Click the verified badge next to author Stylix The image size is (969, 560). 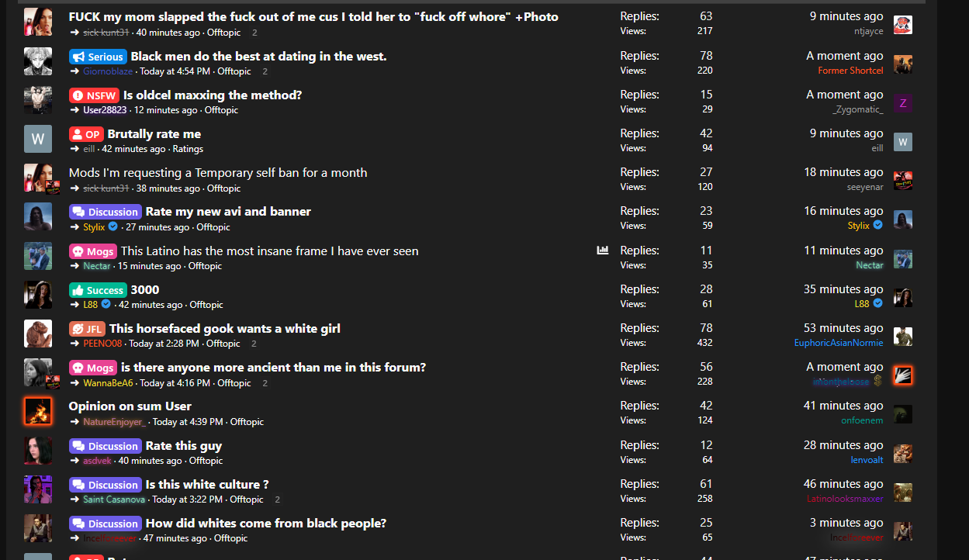pos(113,226)
